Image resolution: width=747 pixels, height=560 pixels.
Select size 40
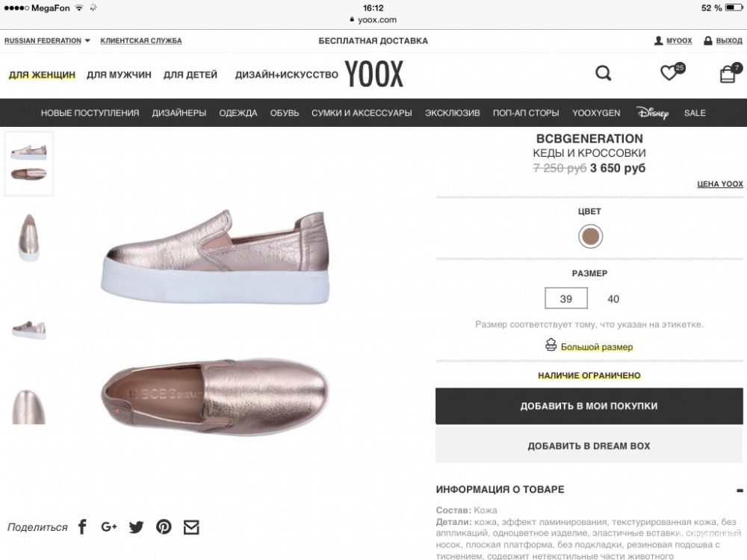pyautogui.click(x=613, y=298)
